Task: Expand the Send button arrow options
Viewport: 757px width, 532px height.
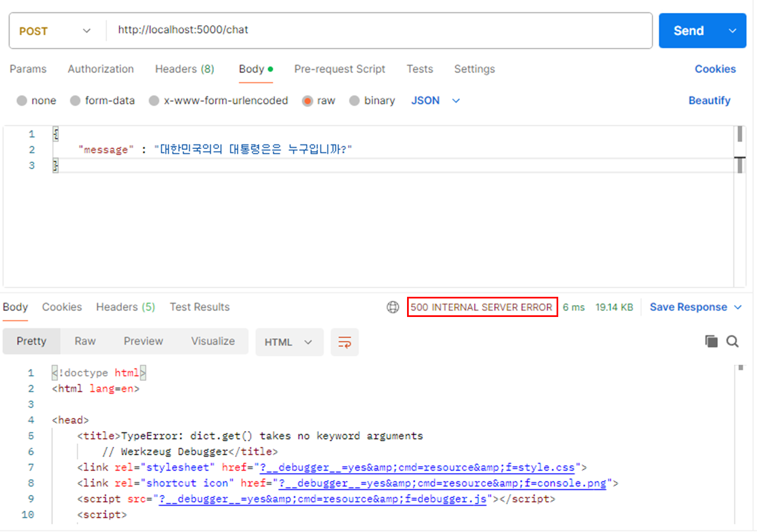Action: pyautogui.click(x=732, y=31)
